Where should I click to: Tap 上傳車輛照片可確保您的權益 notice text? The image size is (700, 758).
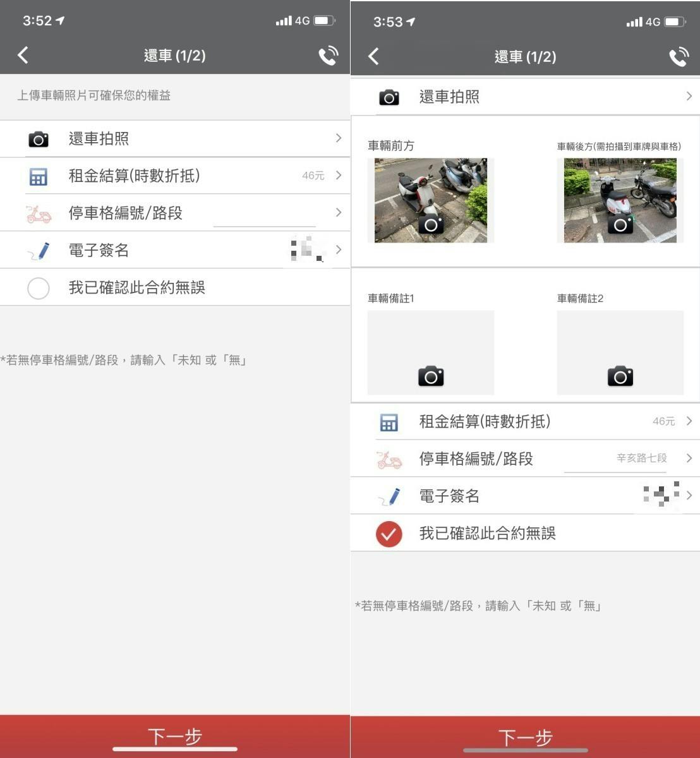click(94, 95)
